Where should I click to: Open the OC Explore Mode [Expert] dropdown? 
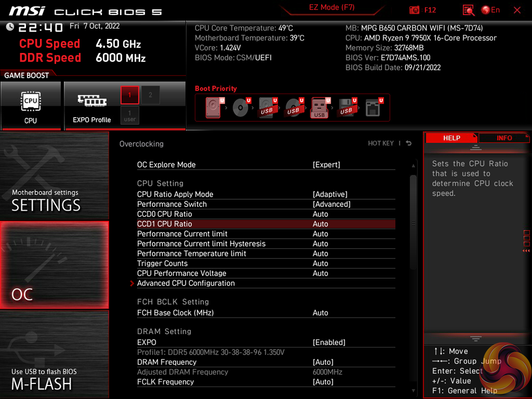pos(326,165)
